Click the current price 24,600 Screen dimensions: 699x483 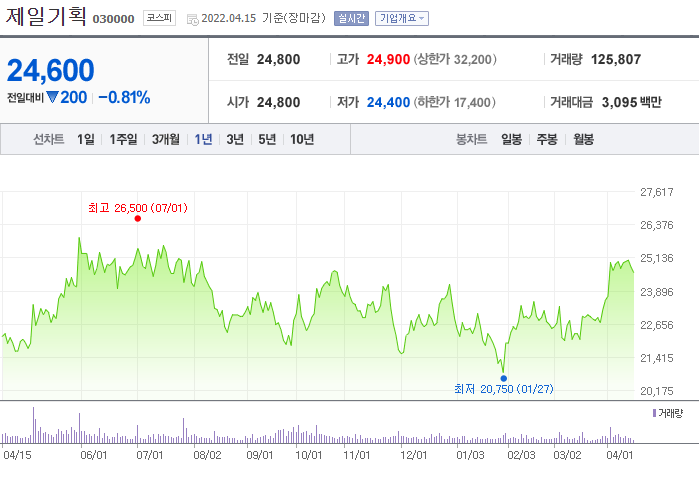(x=50, y=70)
